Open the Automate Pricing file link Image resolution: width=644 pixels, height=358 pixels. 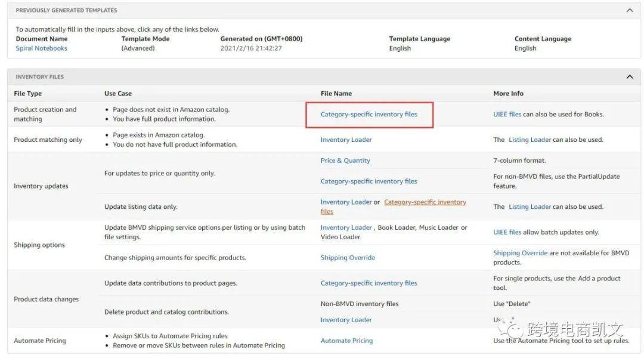point(346,341)
